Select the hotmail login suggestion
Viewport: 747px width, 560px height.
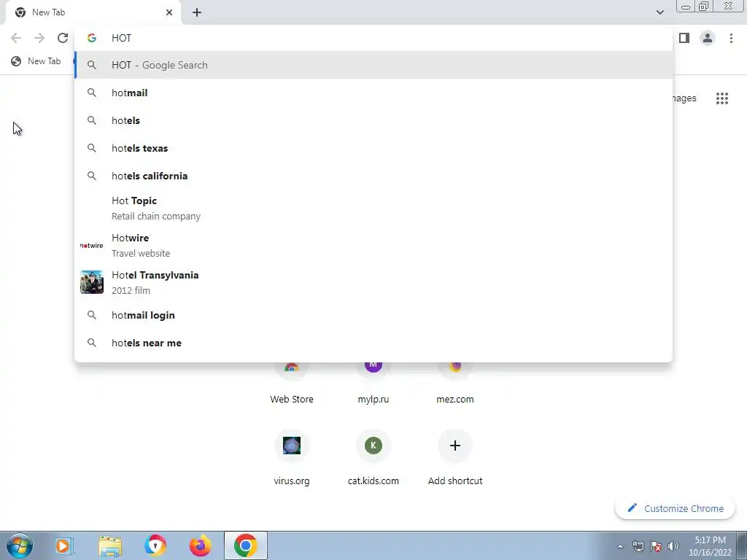click(x=374, y=315)
